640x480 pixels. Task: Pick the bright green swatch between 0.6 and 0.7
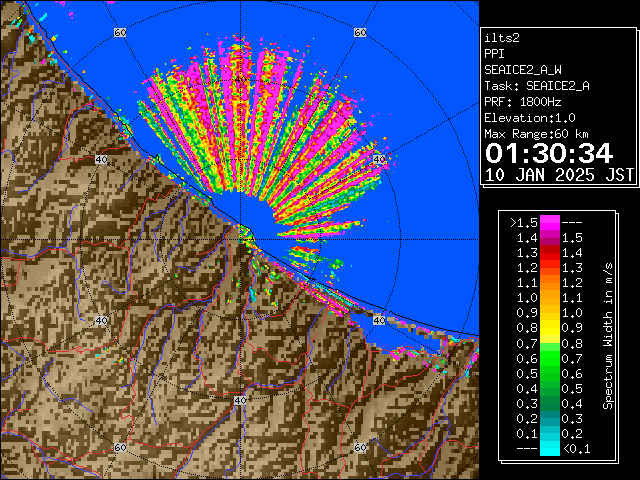tap(550, 359)
